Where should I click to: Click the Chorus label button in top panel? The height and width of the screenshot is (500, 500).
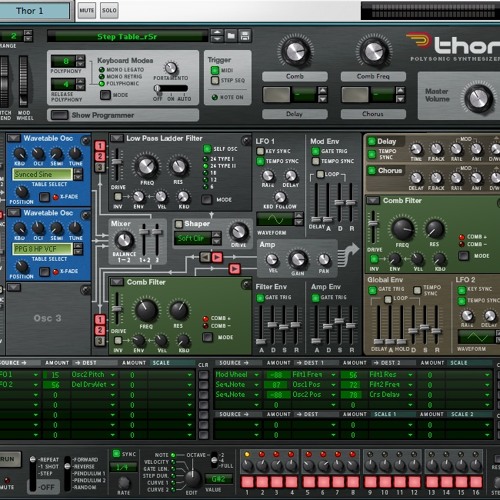(x=373, y=114)
